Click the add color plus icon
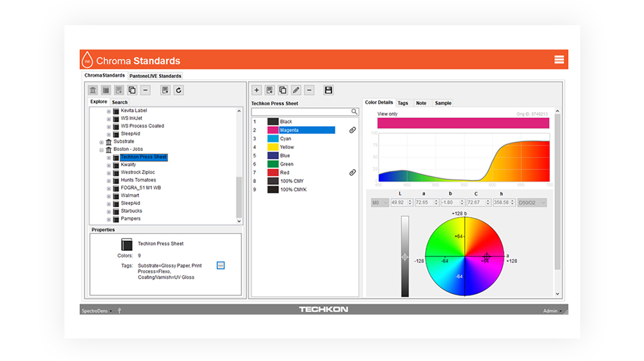The image size is (644, 361). [256, 90]
